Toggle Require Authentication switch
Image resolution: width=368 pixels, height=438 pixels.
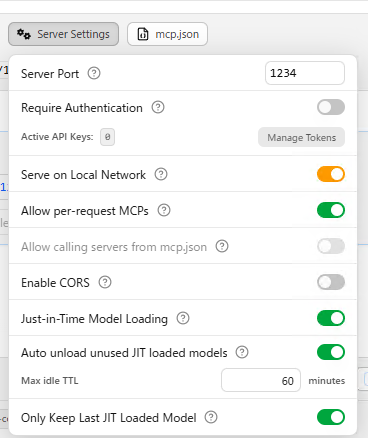[x=331, y=107]
